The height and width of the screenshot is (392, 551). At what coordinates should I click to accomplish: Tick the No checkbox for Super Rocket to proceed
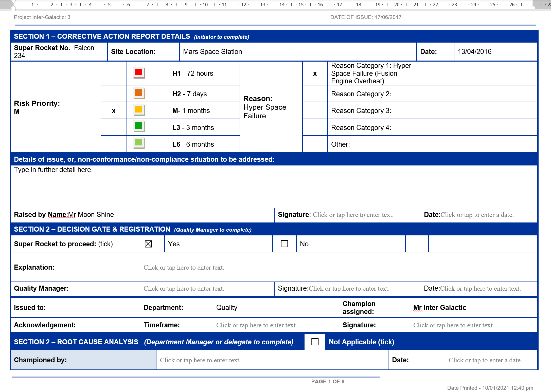click(x=284, y=244)
